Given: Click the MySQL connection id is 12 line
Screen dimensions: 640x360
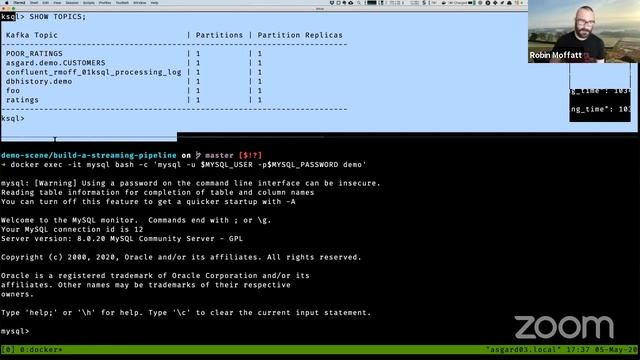Looking at the screenshot, I should pos(72,229).
